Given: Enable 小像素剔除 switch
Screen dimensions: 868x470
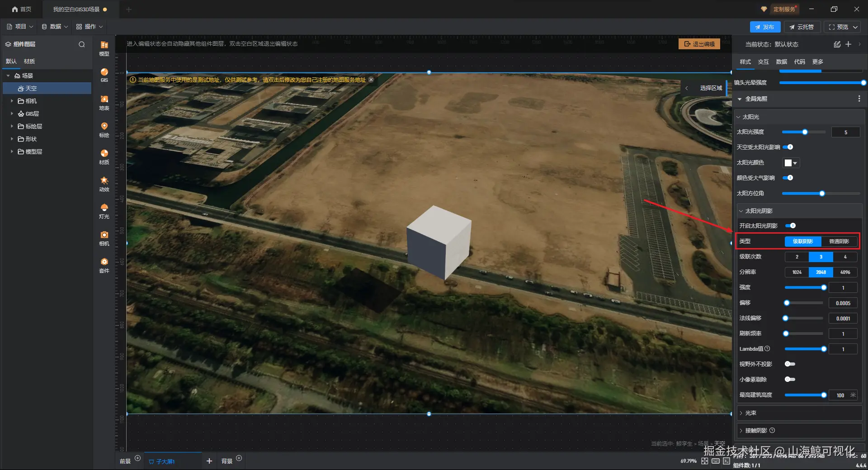Looking at the screenshot, I should tap(790, 379).
